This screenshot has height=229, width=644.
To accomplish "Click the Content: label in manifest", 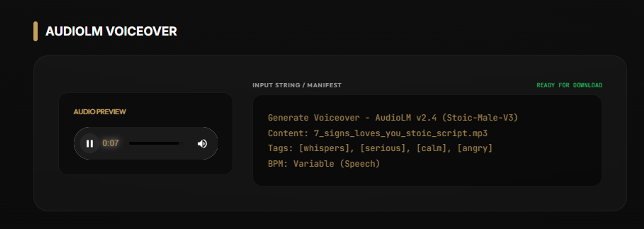I will point(288,133).
